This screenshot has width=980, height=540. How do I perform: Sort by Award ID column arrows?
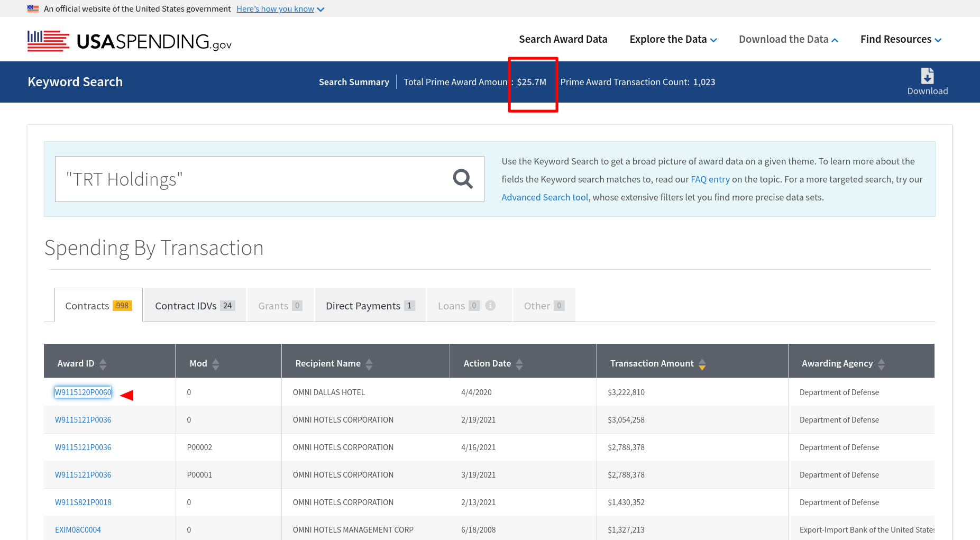[x=103, y=364]
